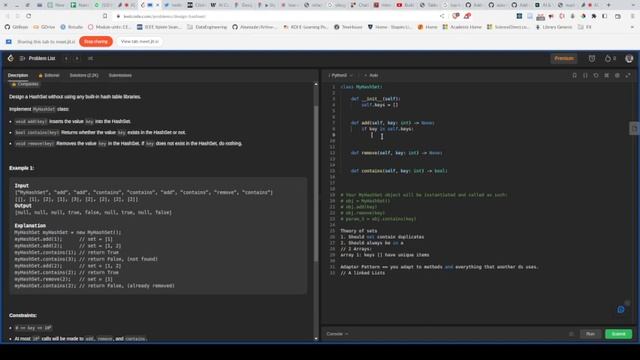Click the Constraints heading text
This screenshot has width=640, height=360.
click(23, 316)
